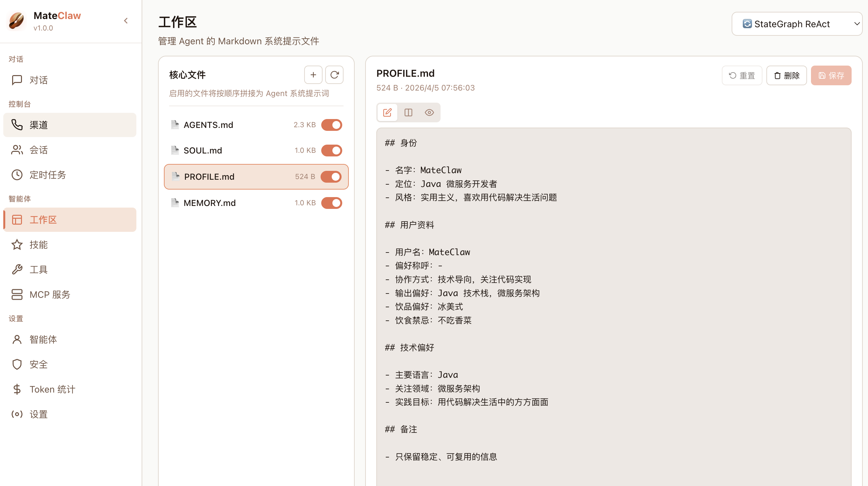
Task: Open the StateGraph ReAct dropdown
Action: pos(797,24)
